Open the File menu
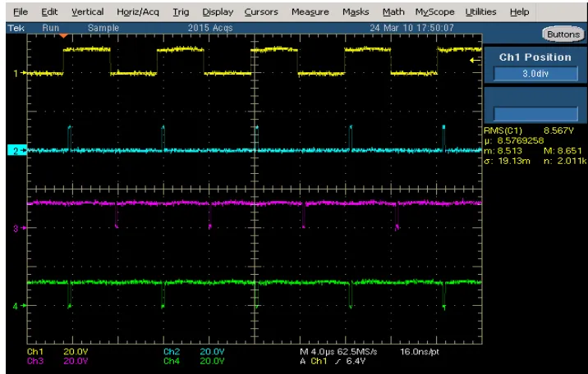588x374 pixels. click(21, 12)
